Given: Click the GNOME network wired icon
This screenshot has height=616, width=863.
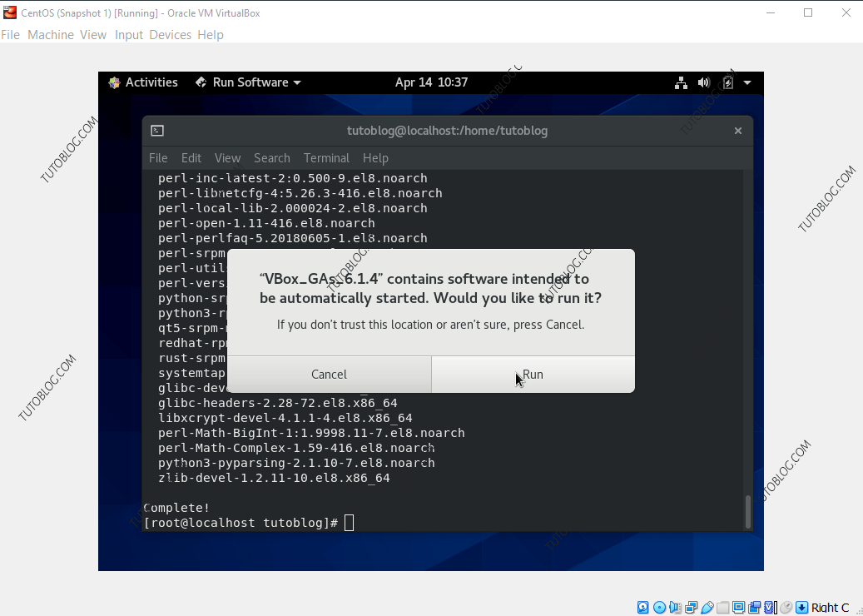Looking at the screenshot, I should [682, 82].
